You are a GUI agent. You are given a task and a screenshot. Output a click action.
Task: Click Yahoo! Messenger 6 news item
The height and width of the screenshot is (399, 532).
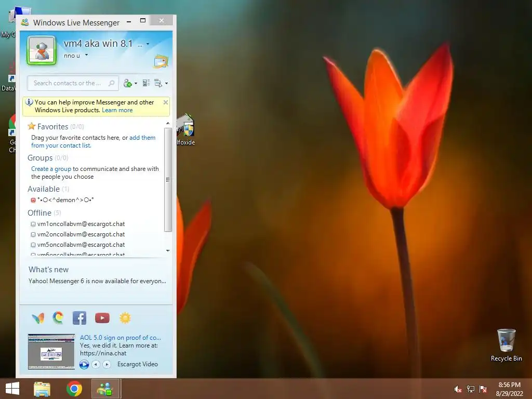coord(97,281)
